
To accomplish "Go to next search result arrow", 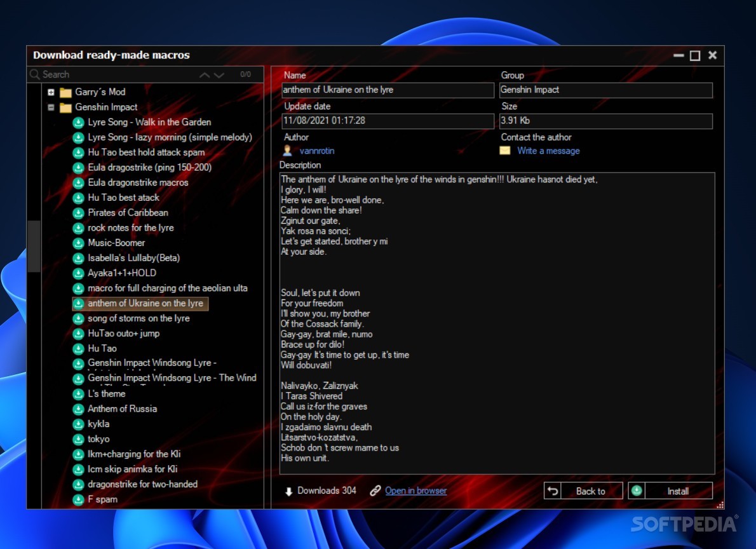I will click(219, 75).
